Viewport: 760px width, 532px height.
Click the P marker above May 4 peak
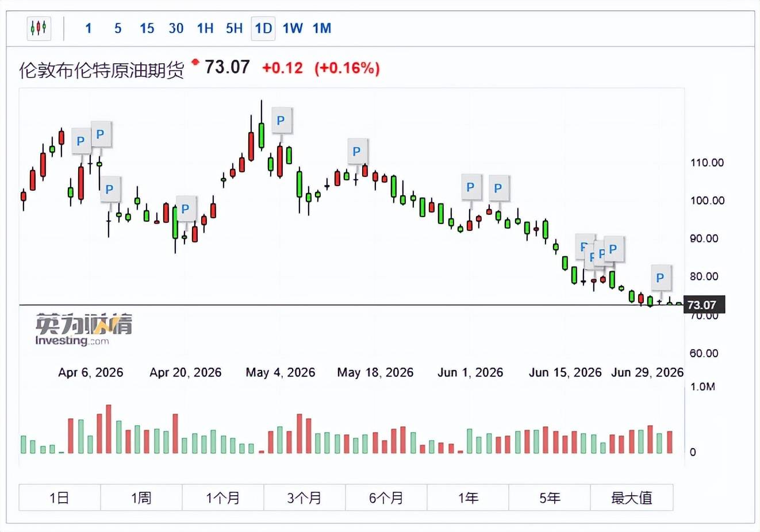pyautogui.click(x=281, y=121)
